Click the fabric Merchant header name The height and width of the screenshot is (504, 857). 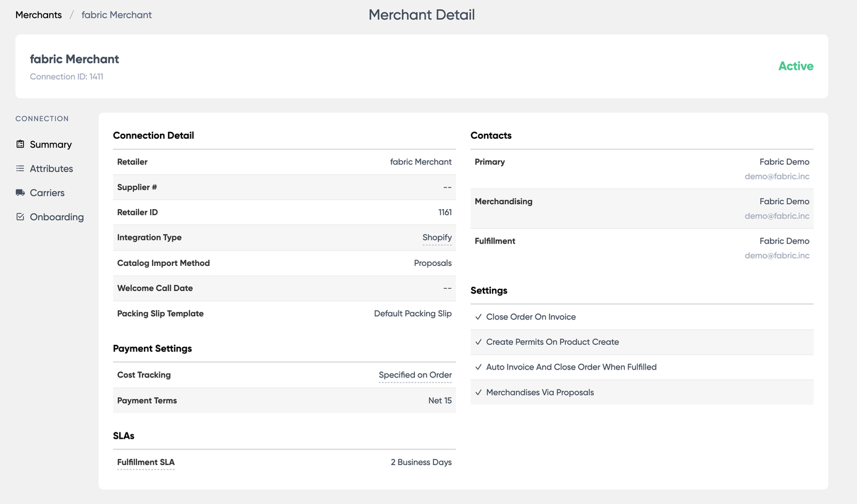tap(75, 59)
